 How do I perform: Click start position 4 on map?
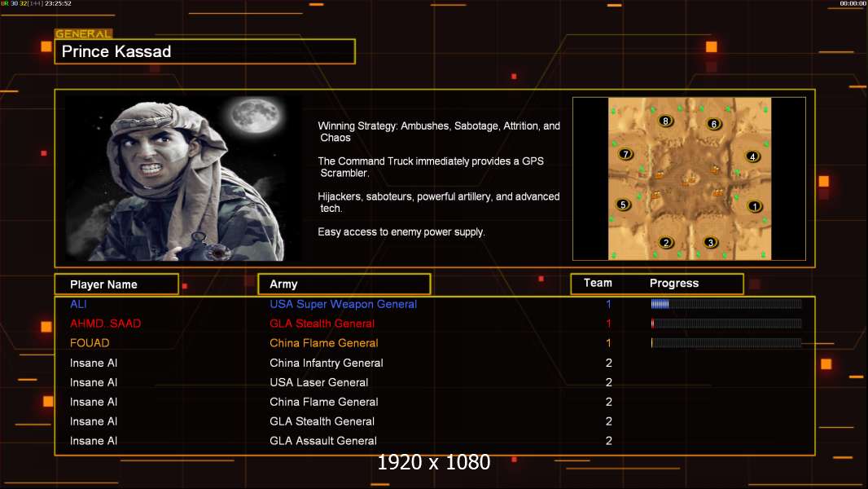tap(752, 156)
